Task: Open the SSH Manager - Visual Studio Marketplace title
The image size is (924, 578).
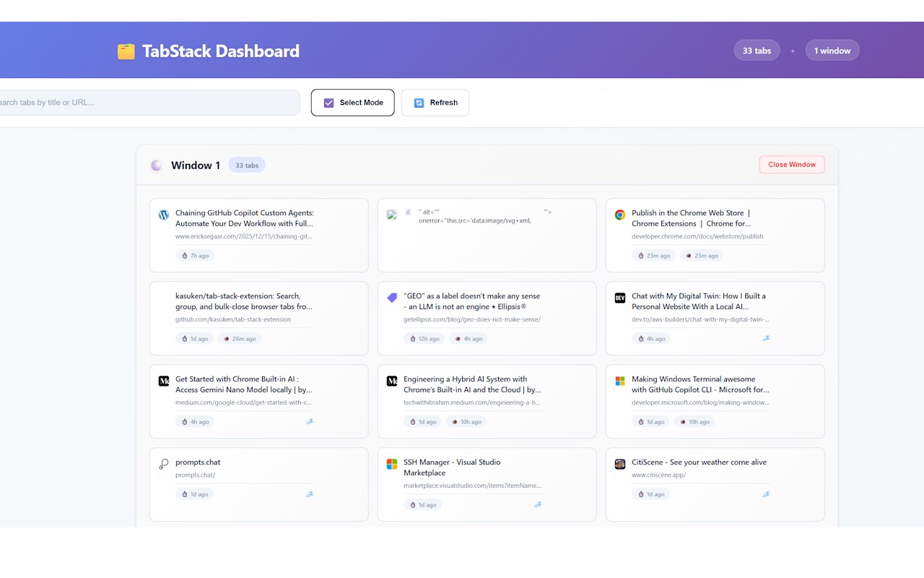Action: coord(452,467)
